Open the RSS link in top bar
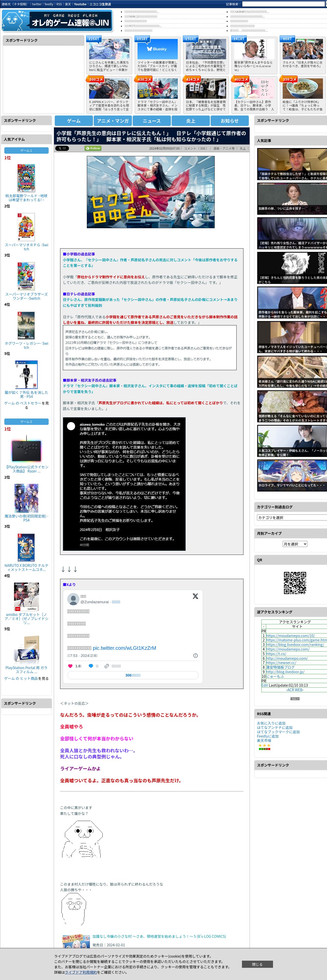Screen dimensions: 327x980 click(59, 4)
